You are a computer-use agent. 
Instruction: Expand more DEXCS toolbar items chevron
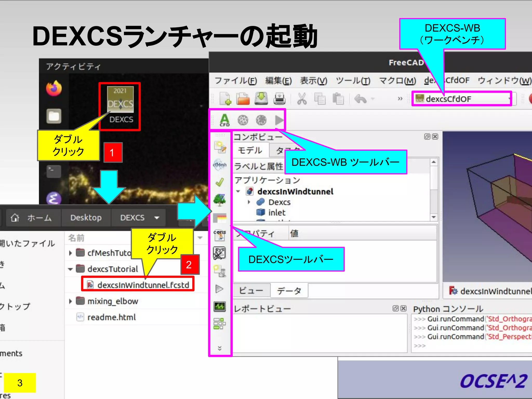pyautogui.click(x=220, y=348)
